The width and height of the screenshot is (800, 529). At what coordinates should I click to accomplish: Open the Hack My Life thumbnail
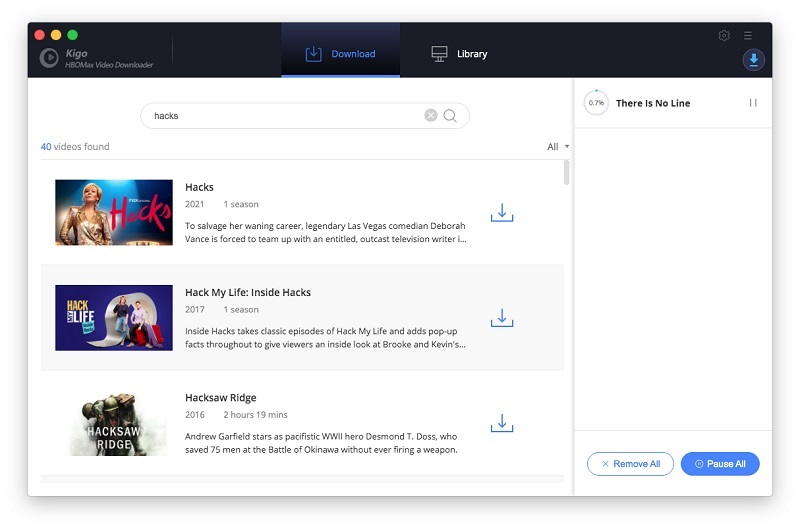114,318
